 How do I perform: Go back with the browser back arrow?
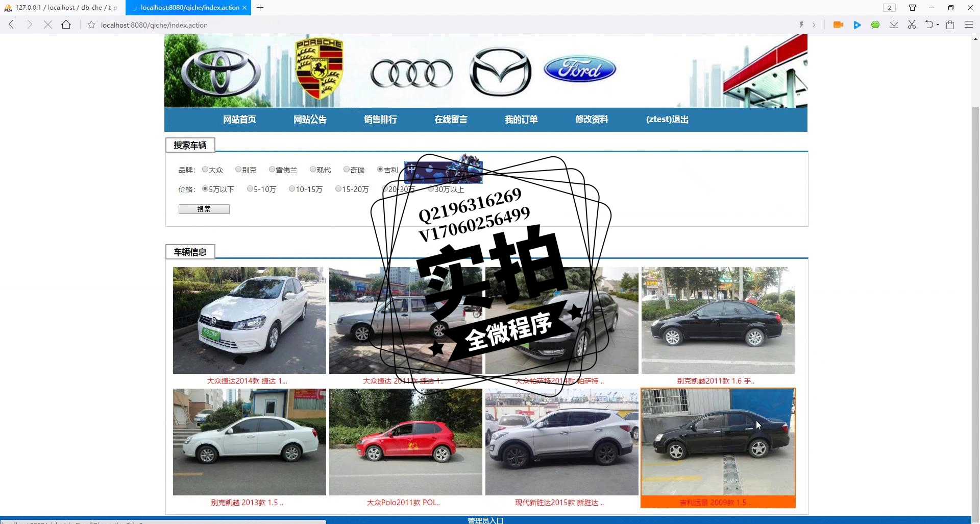[11, 25]
